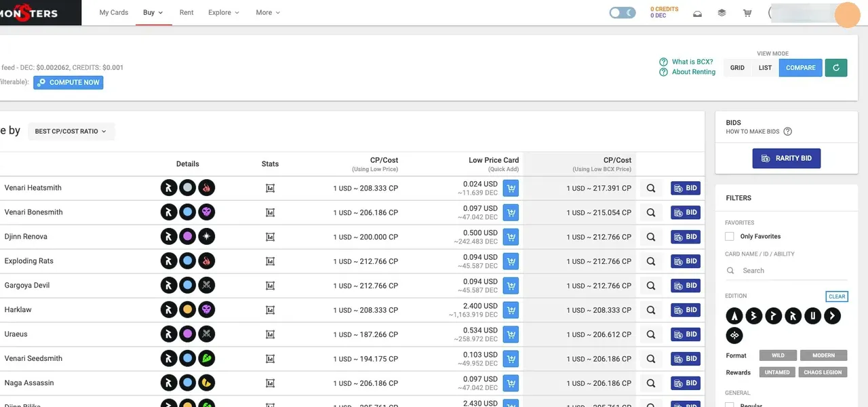Expand the Buy menu dropdown
The image size is (868, 407).
[153, 12]
